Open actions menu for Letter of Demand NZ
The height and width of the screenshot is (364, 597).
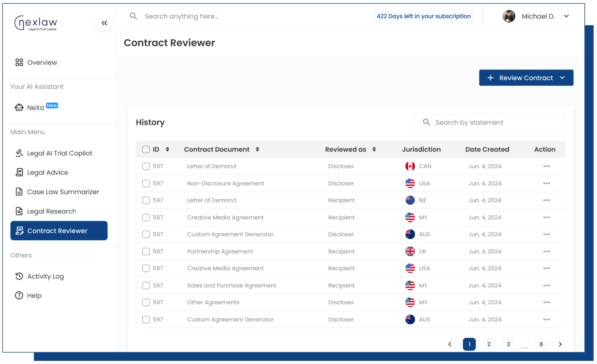click(546, 200)
